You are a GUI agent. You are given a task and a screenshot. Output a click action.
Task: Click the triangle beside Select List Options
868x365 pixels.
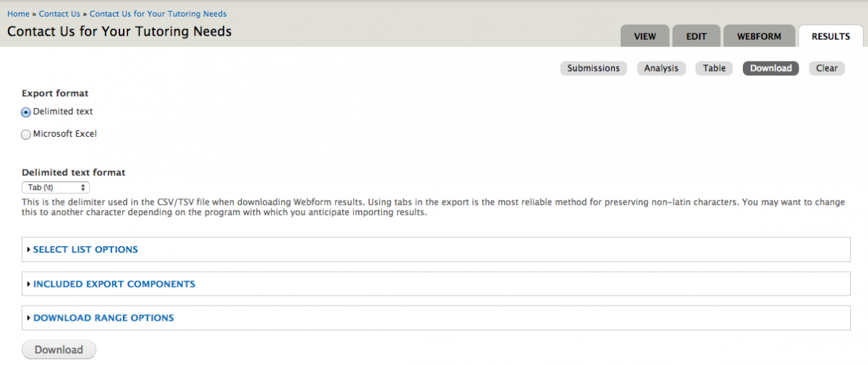click(29, 250)
